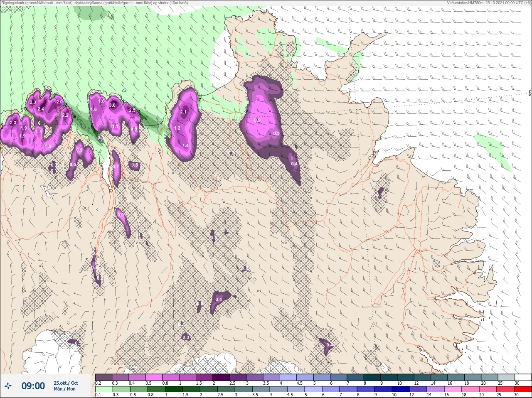Click the 'Mán./ Mon' weekday text
This screenshot has height=398, width=532.
click(65, 389)
